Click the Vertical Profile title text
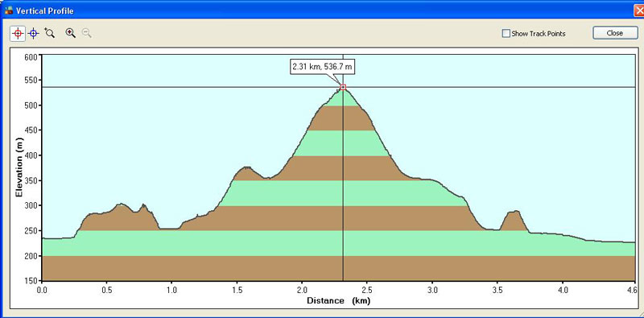The width and height of the screenshot is (644, 318). pyautogui.click(x=45, y=10)
